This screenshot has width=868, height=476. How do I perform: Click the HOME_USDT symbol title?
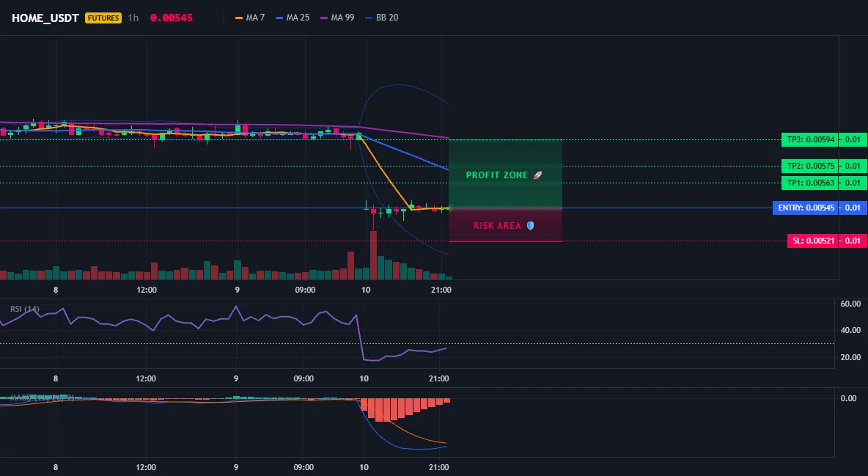click(45, 18)
